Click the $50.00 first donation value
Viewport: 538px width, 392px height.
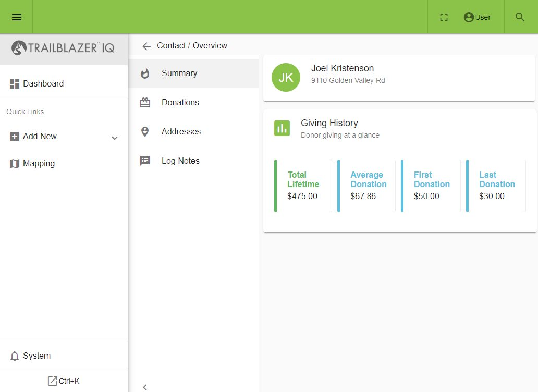(426, 196)
